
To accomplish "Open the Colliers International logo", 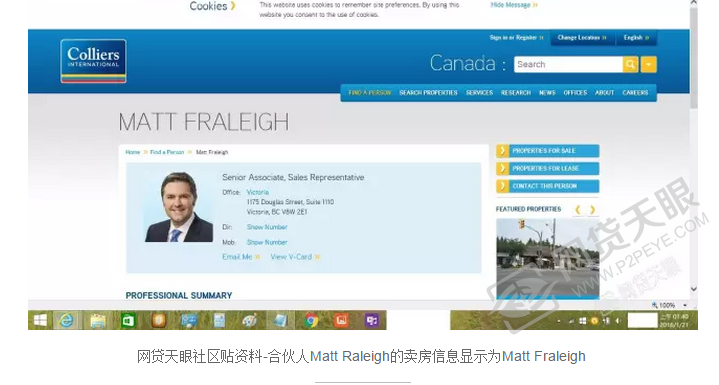I will pos(93,61).
